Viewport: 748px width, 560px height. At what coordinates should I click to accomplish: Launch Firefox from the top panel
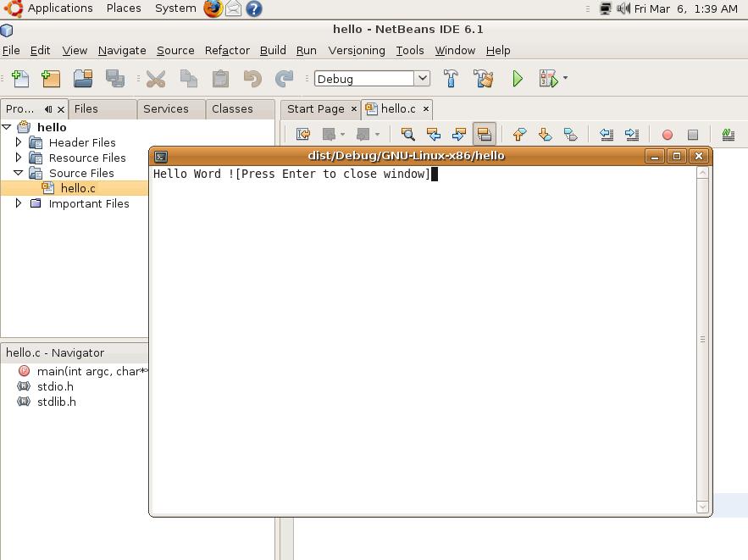pos(213,8)
